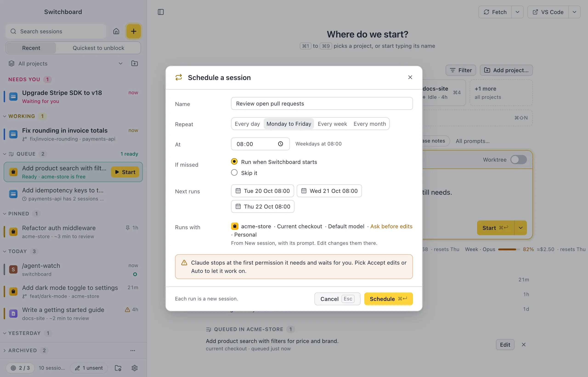Set repeat to Monday to Friday

click(289, 124)
